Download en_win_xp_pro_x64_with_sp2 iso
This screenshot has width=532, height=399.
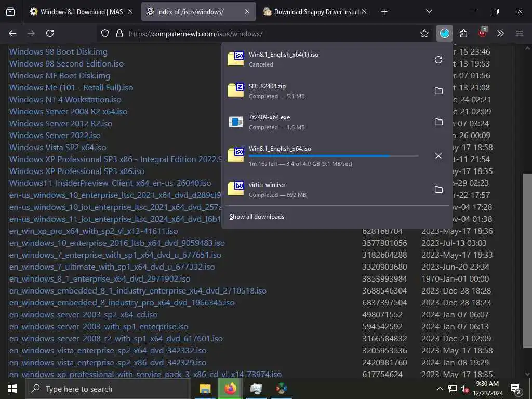pos(94,231)
